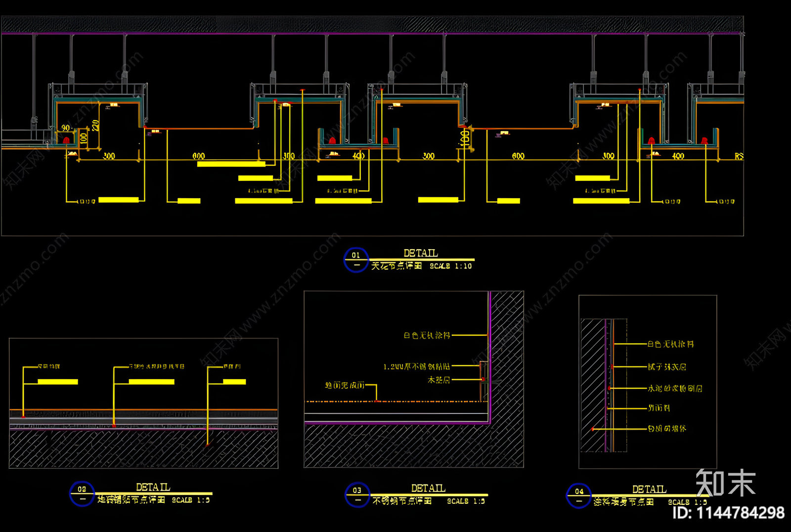Click the ID: 1144784298 text
The height and width of the screenshot is (532, 791).
[728, 513]
